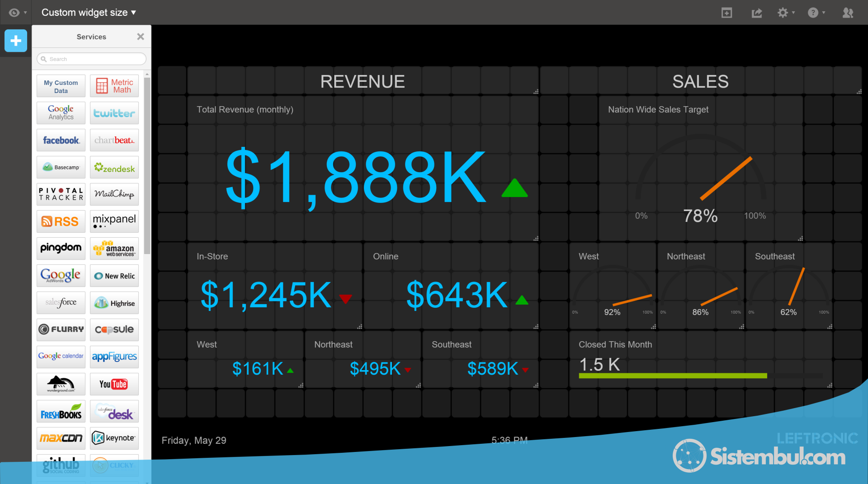
Task: Click the Closed This Month resize handle
Action: 830,385
